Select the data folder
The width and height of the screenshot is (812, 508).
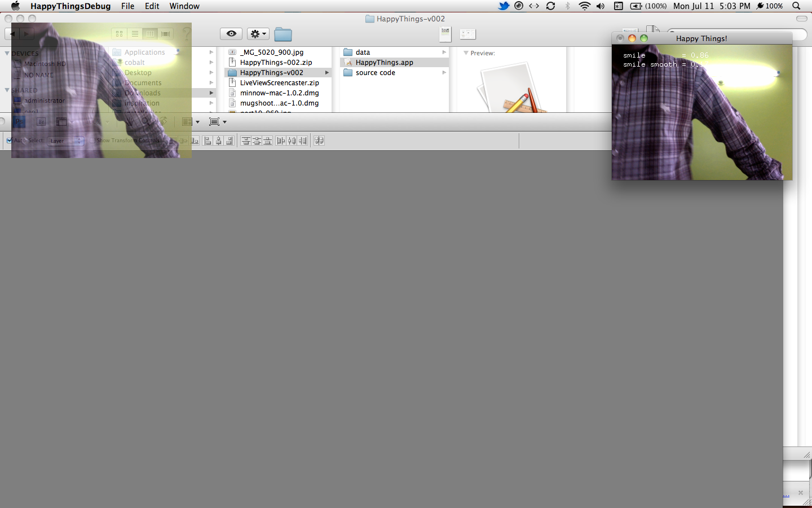point(395,52)
